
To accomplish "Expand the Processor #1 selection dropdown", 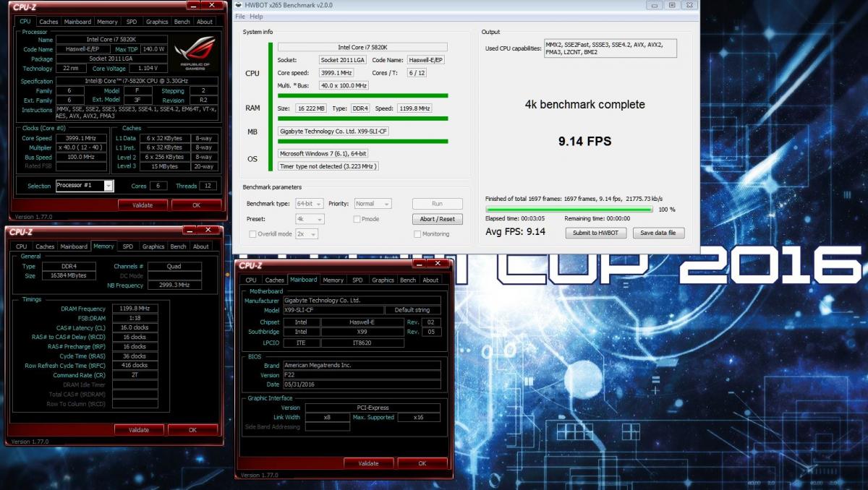I will (x=109, y=186).
